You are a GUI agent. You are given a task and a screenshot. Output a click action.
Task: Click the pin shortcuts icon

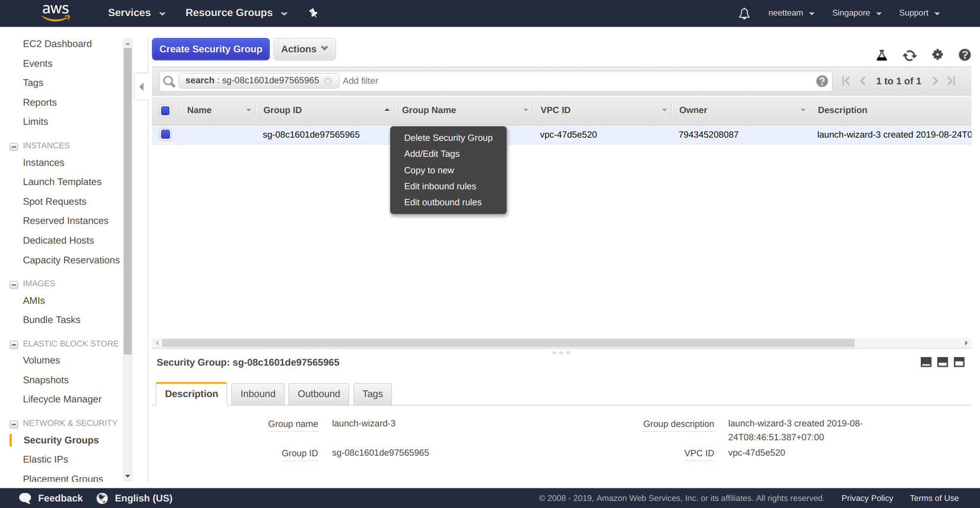[314, 13]
